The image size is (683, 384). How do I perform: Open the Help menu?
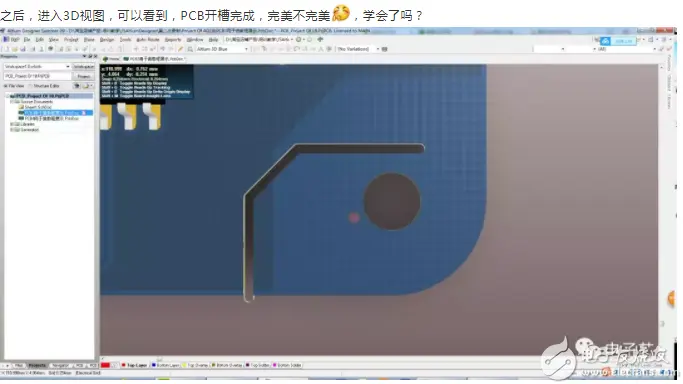click(213, 40)
